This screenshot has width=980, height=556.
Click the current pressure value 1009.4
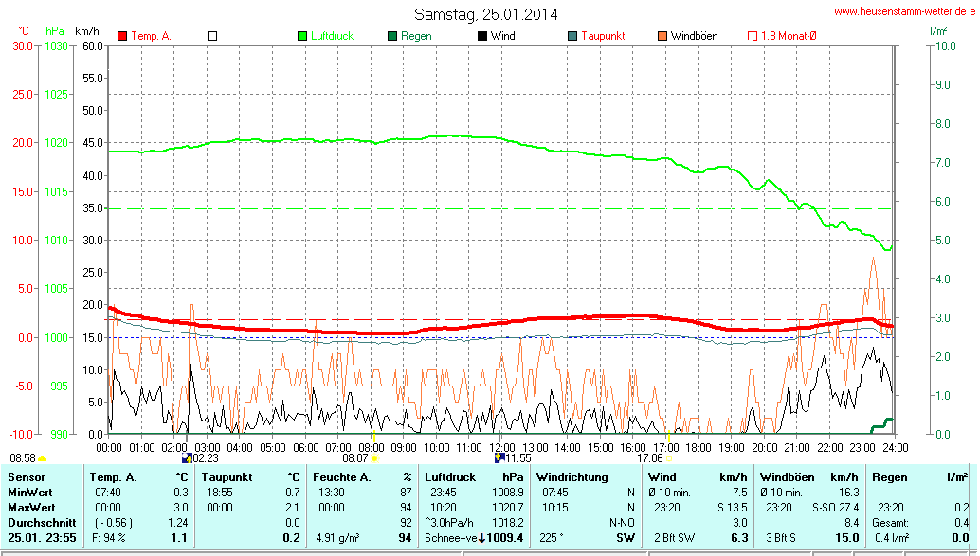[x=505, y=538]
